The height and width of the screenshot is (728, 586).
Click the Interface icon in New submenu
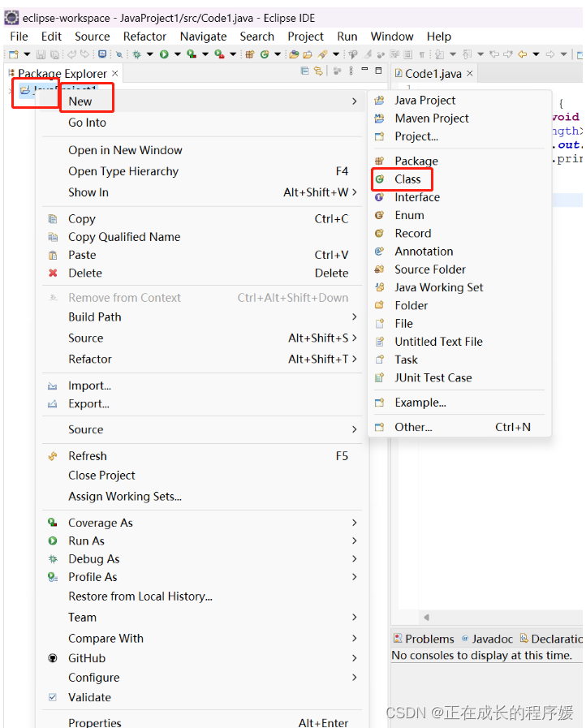[x=379, y=197]
